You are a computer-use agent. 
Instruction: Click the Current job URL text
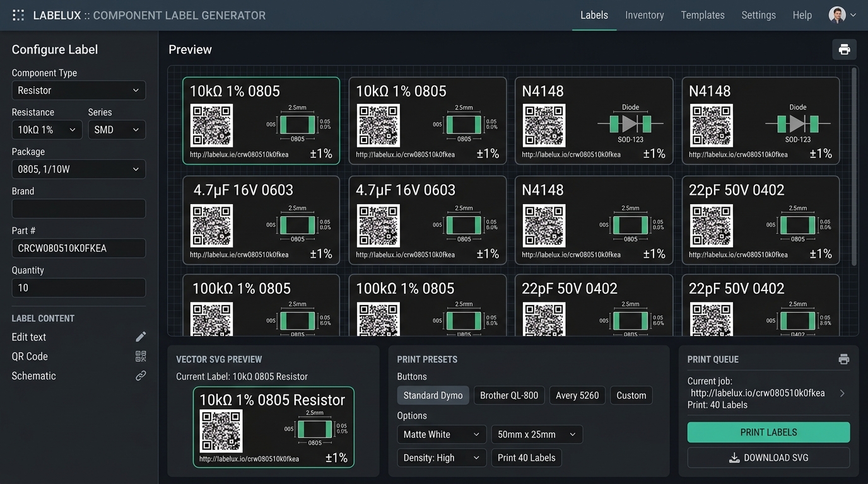(758, 393)
